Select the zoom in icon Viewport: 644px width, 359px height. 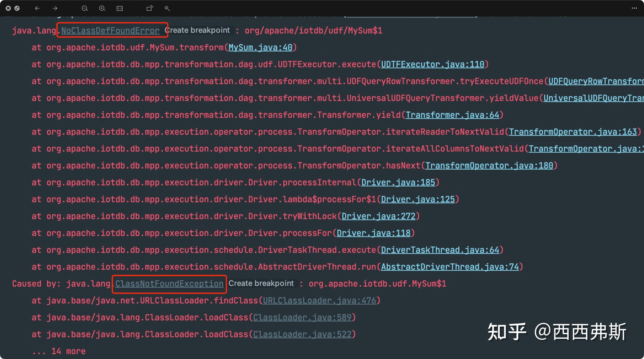coord(102,8)
